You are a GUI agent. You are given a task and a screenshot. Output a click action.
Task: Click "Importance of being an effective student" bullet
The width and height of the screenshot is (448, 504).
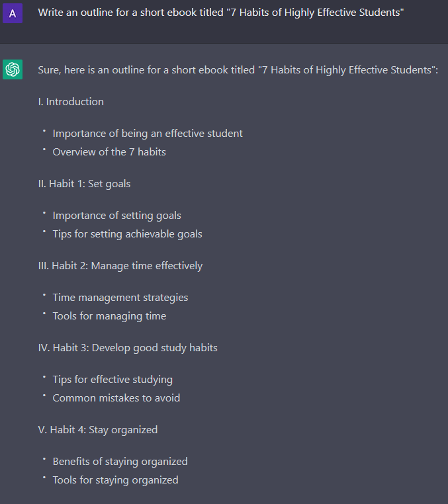148,134
